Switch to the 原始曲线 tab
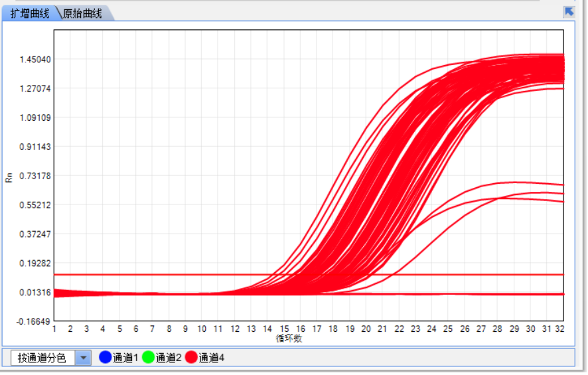The image size is (588, 375). click(x=82, y=14)
